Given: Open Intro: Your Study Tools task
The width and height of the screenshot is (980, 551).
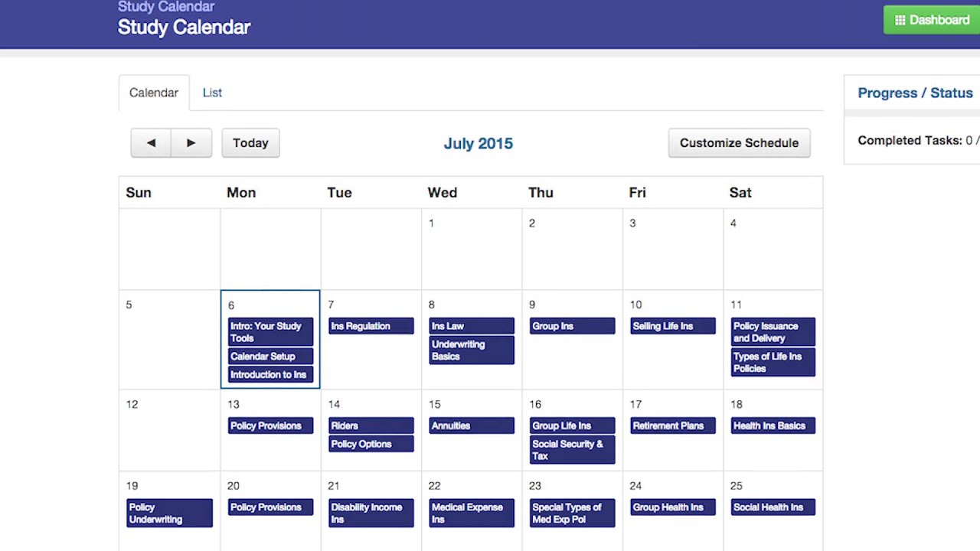Looking at the screenshot, I should pyautogui.click(x=270, y=332).
